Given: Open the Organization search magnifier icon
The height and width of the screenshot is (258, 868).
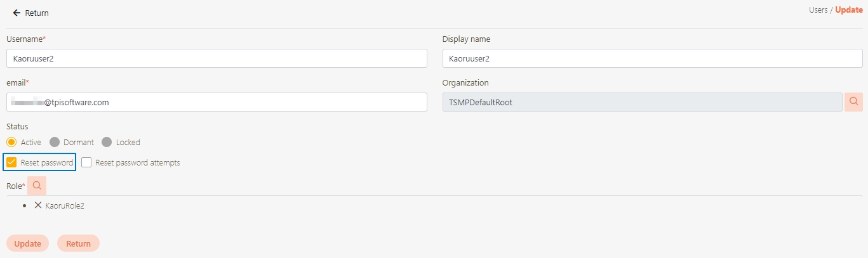Looking at the screenshot, I should pyautogui.click(x=853, y=101).
